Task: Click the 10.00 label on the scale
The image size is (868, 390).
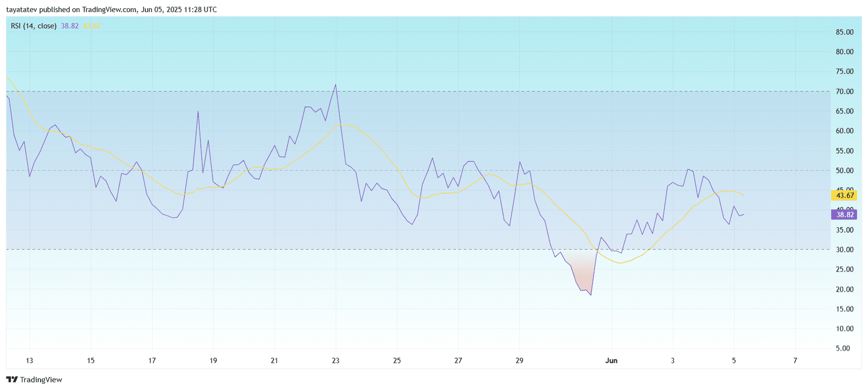Action: (845, 329)
